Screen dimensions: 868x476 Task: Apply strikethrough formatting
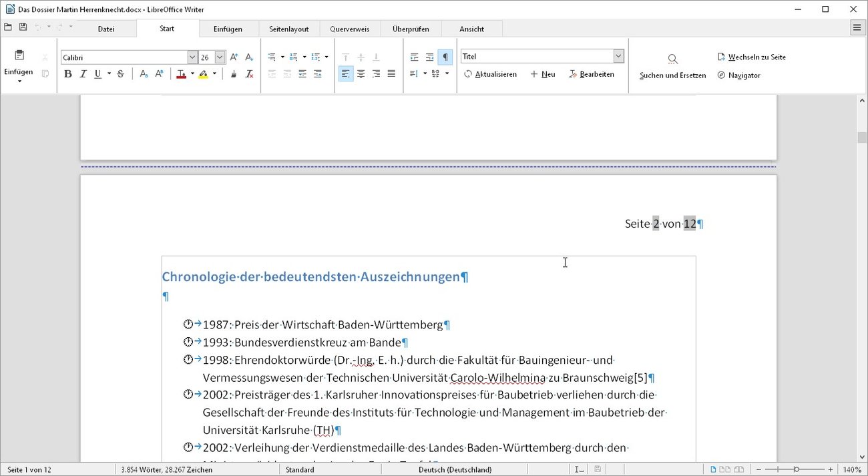coord(120,73)
